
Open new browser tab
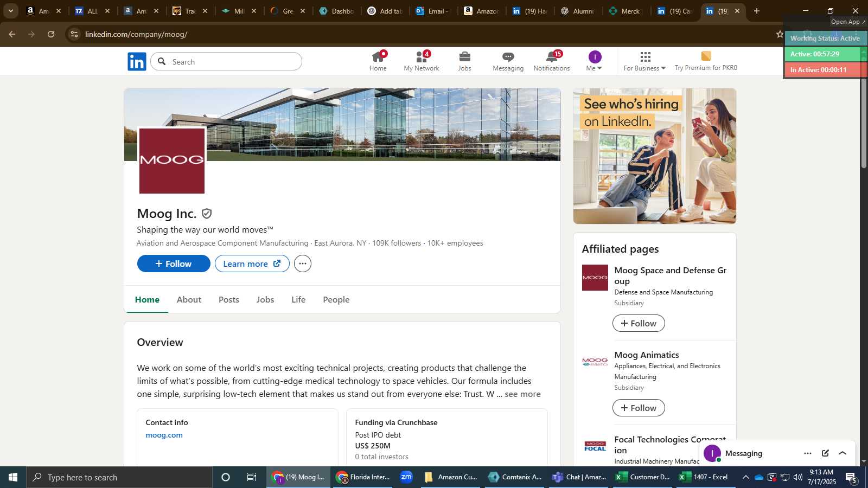(x=756, y=11)
